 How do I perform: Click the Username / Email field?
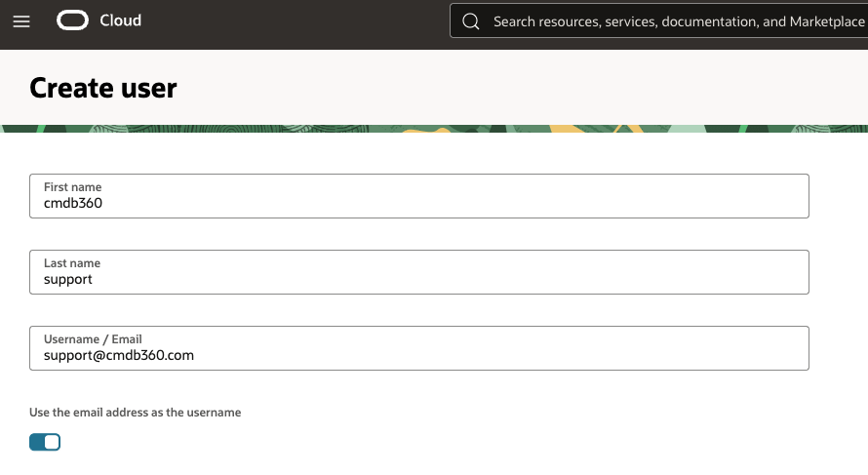pyautogui.click(x=419, y=348)
